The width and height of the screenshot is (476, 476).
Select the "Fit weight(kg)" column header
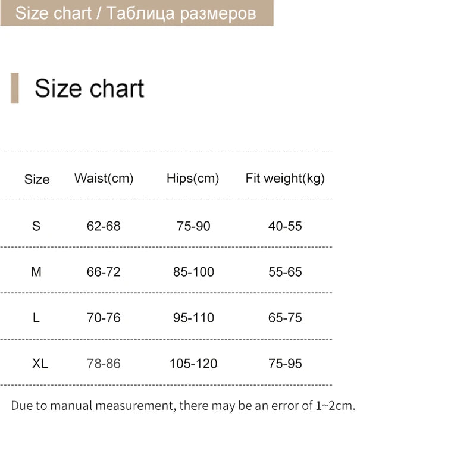285,178
